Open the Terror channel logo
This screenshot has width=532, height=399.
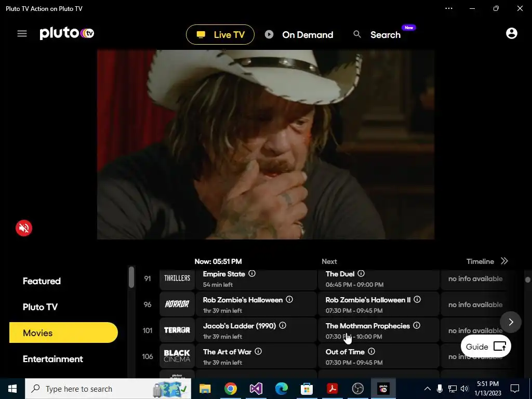pyautogui.click(x=177, y=330)
